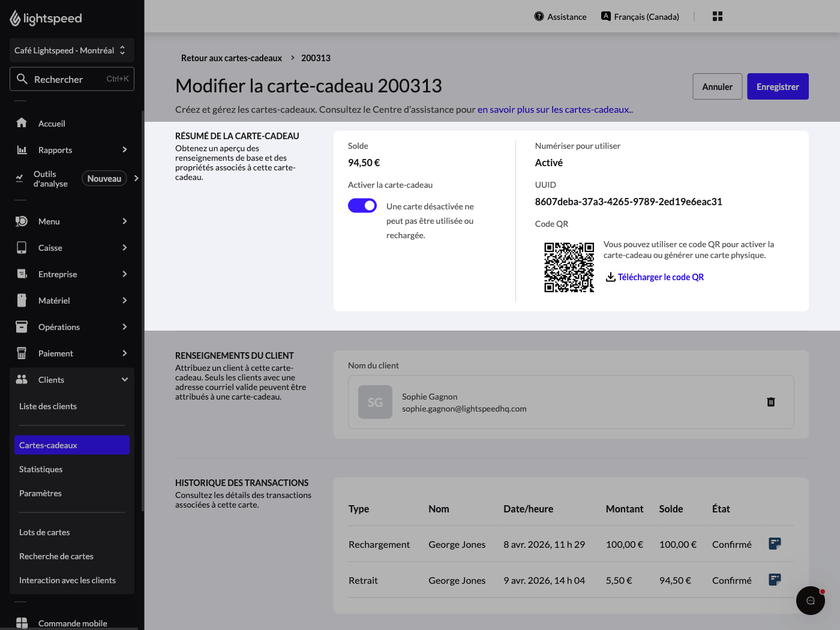This screenshot has height=630, width=840.
Task: Click the Opérations archive icon
Action: click(22, 326)
